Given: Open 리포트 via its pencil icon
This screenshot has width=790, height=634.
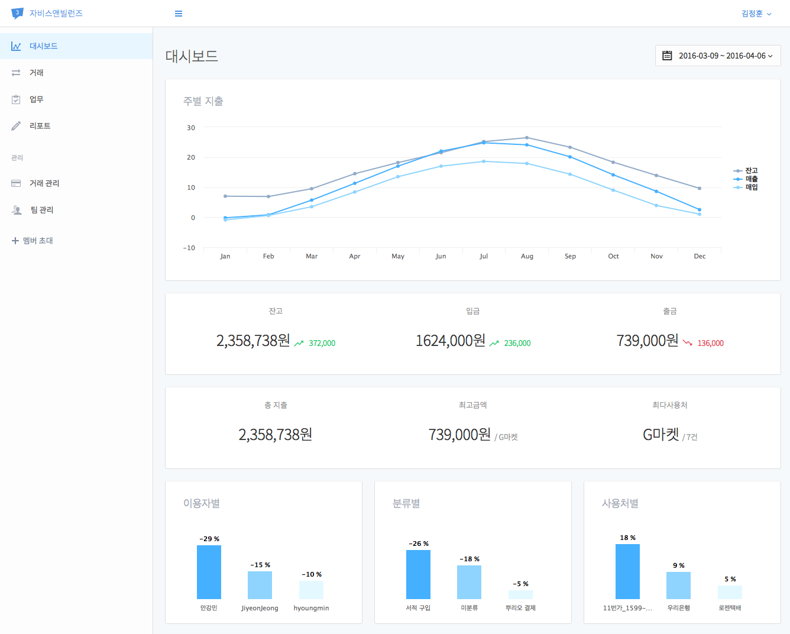Looking at the screenshot, I should pyautogui.click(x=16, y=126).
